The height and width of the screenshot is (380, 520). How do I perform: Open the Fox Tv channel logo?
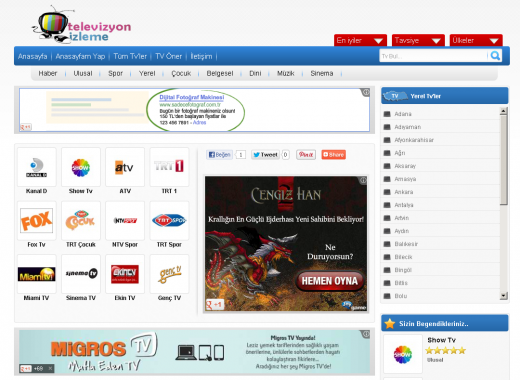36,221
